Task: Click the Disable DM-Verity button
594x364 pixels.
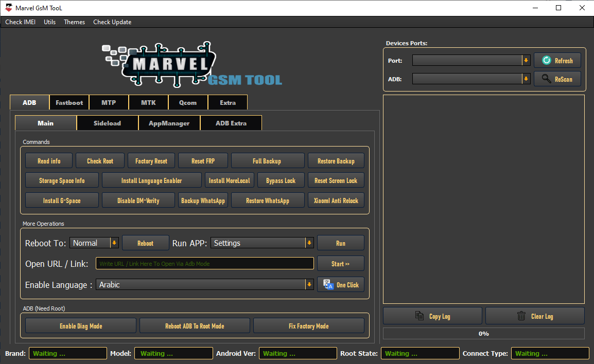Action: pyautogui.click(x=138, y=200)
